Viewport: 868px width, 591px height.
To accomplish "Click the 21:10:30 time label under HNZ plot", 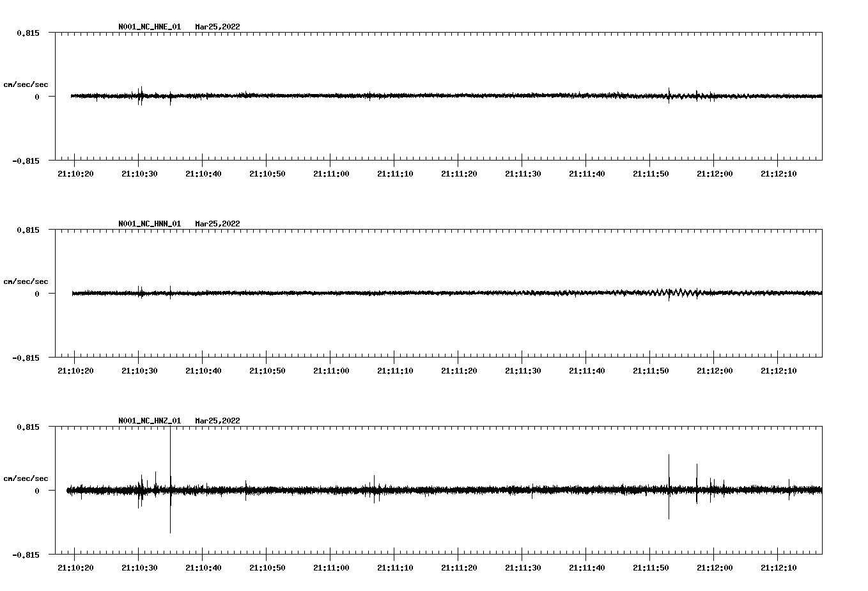I will coord(139,567).
